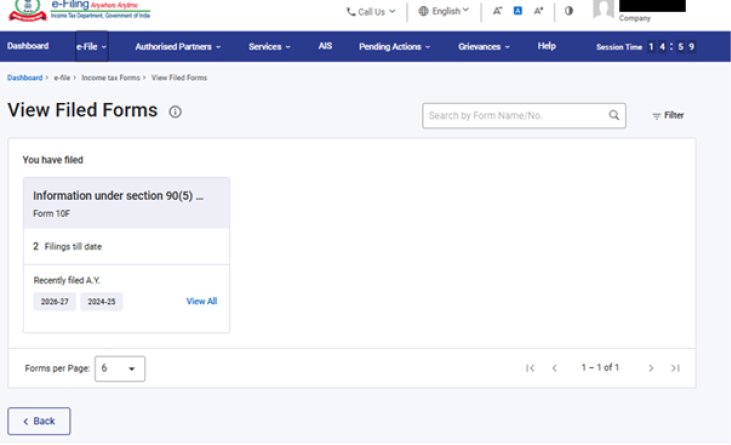Click the View All link
The image size is (731, 445).
(x=201, y=301)
